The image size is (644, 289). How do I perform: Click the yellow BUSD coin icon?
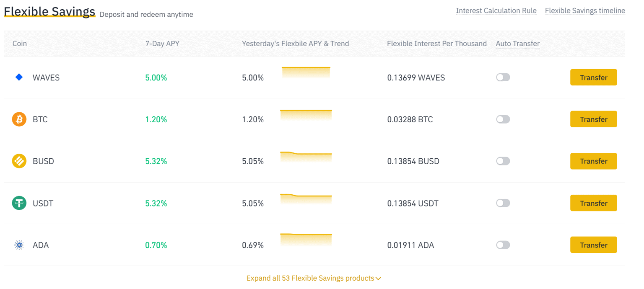pos(19,161)
